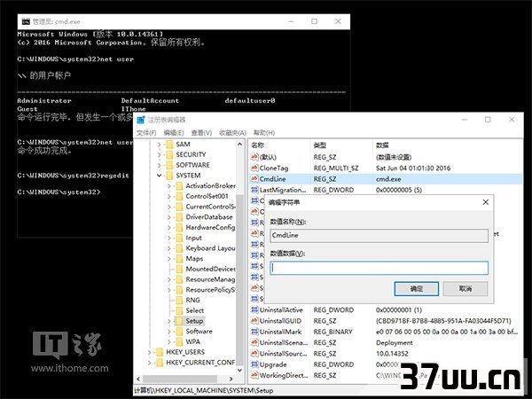Image resolution: width=532 pixels, height=399 pixels.
Task: Open the 编辑(E) menu
Action: pyautogui.click(x=174, y=133)
